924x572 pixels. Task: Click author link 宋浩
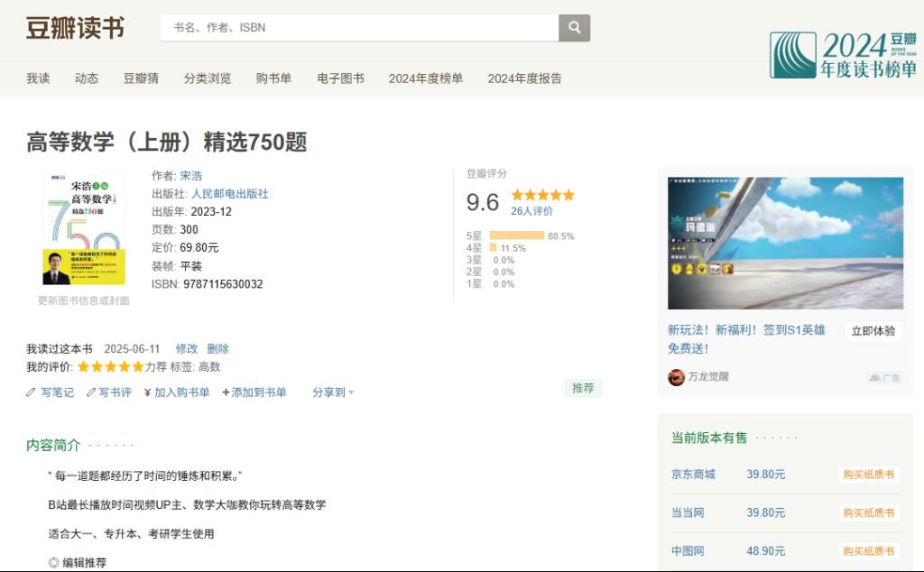point(191,176)
